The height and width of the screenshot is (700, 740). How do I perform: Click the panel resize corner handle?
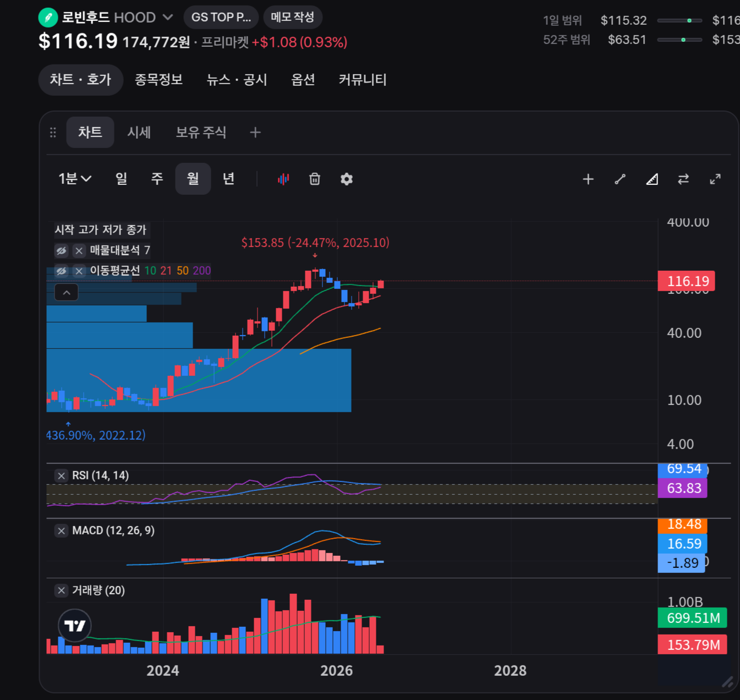coord(727,682)
